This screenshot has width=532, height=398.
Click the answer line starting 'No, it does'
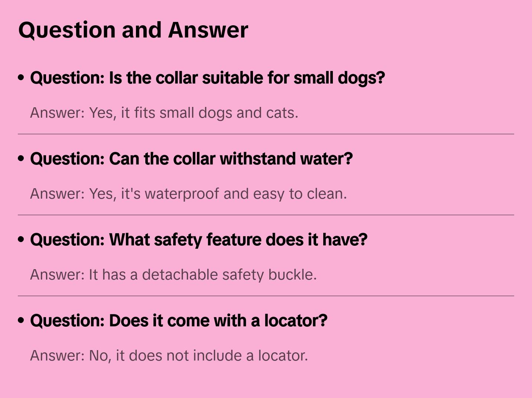(169, 356)
